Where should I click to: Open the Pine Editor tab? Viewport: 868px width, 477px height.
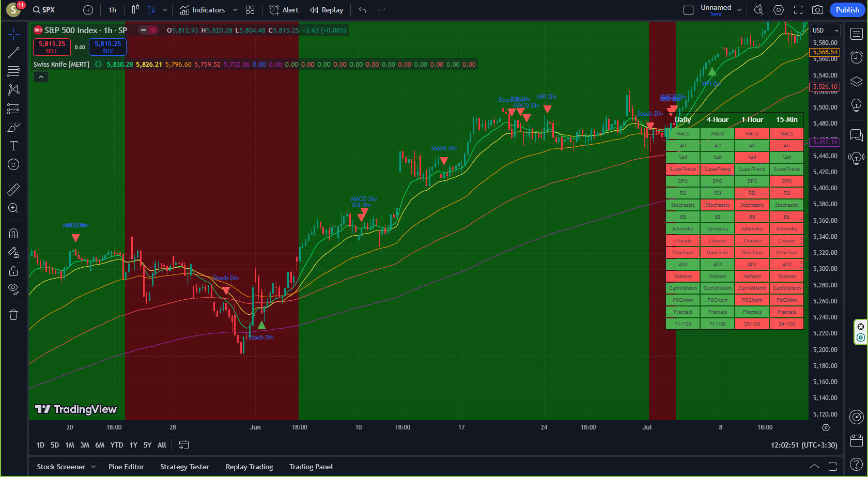click(x=126, y=467)
